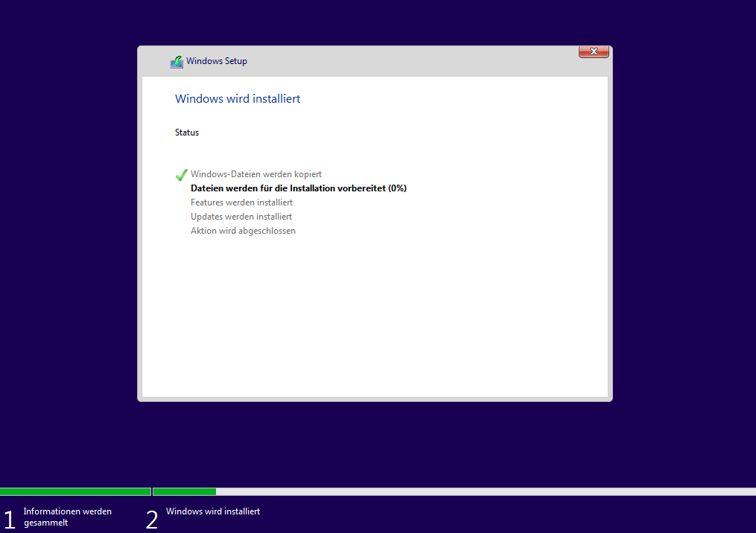
Task: Select "Aktion wird abgeschlossen" step
Action: (243, 231)
